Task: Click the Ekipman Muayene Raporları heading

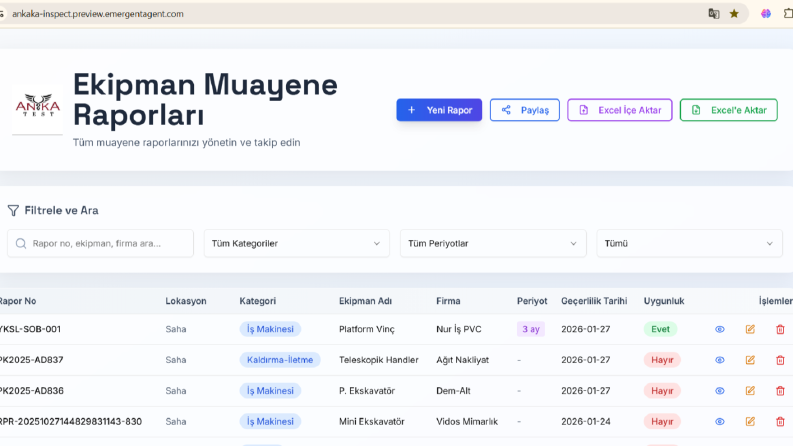Action: [x=205, y=99]
